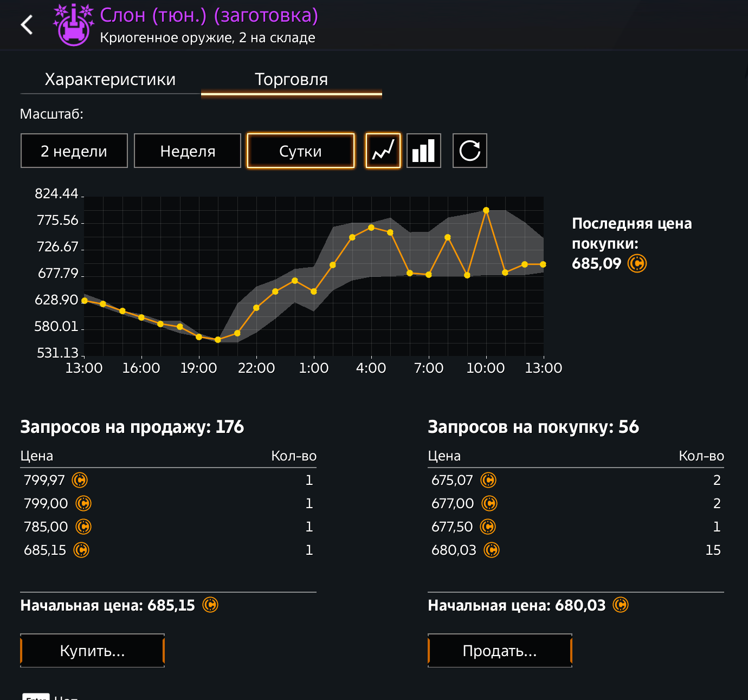Image resolution: width=748 pixels, height=700 pixels.
Task: Select the final chart point at 13:00
Action: 543,264
